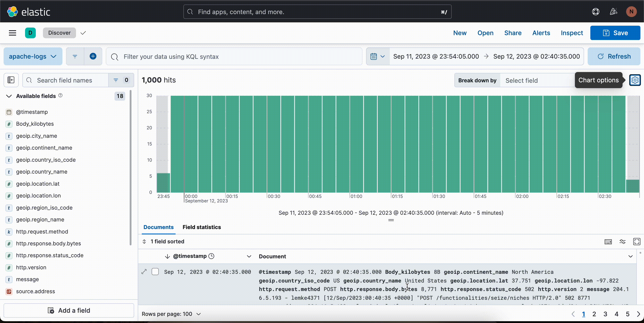This screenshot has width=644, height=323.
Task: Select the first document row checkbox
Action: coord(155,272)
